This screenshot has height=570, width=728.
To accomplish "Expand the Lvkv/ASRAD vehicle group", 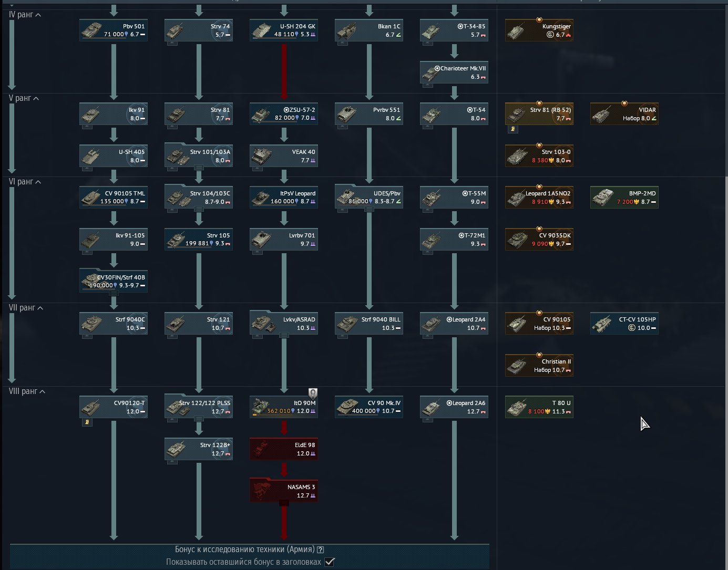I will pos(284,335).
